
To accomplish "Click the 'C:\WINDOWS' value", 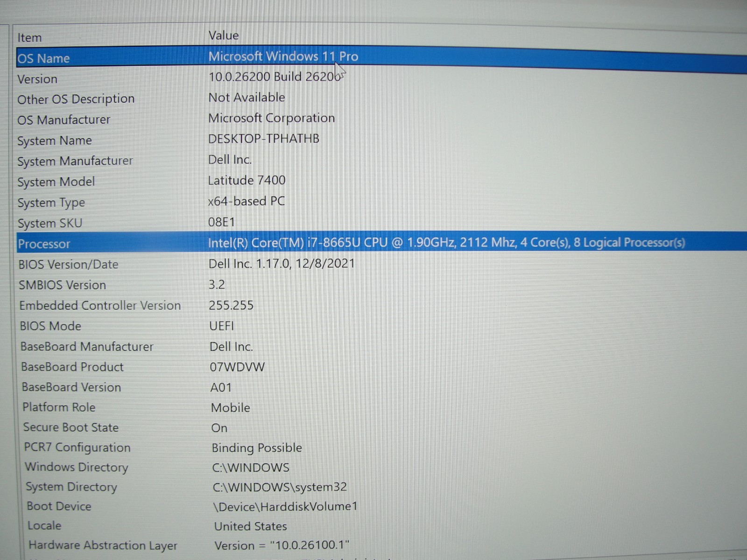I will [251, 468].
